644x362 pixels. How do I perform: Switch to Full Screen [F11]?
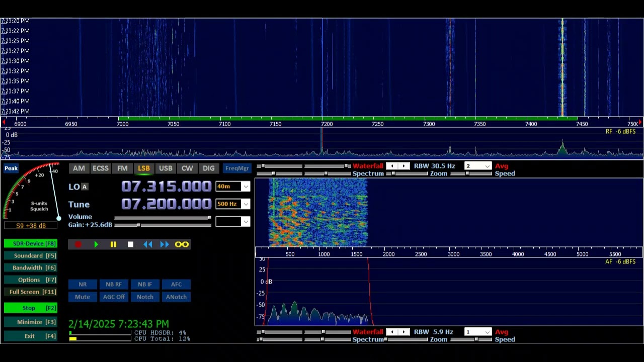(x=30, y=292)
